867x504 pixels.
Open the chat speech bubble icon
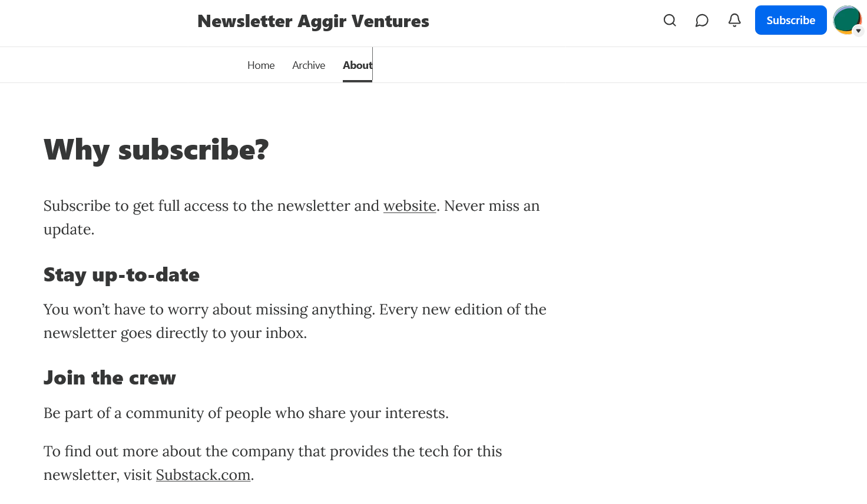point(701,21)
